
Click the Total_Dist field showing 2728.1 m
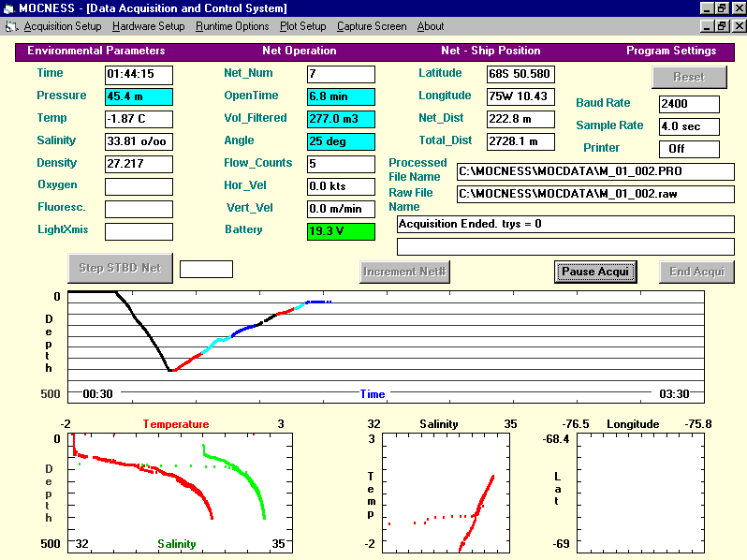(x=520, y=141)
